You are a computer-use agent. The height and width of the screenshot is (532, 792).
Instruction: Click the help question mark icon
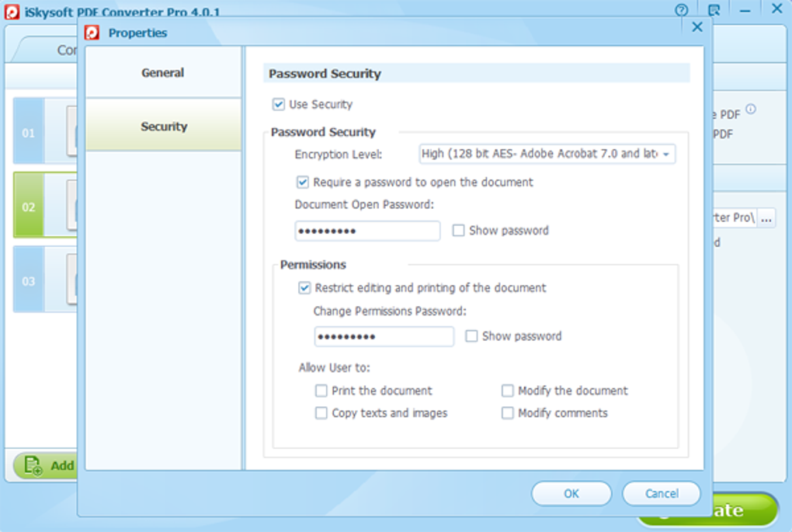[682, 10]
